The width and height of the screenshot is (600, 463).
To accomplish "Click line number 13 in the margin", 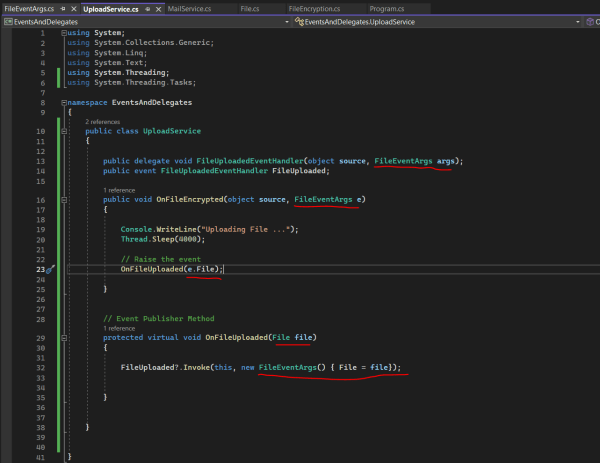I will [41, 161].
